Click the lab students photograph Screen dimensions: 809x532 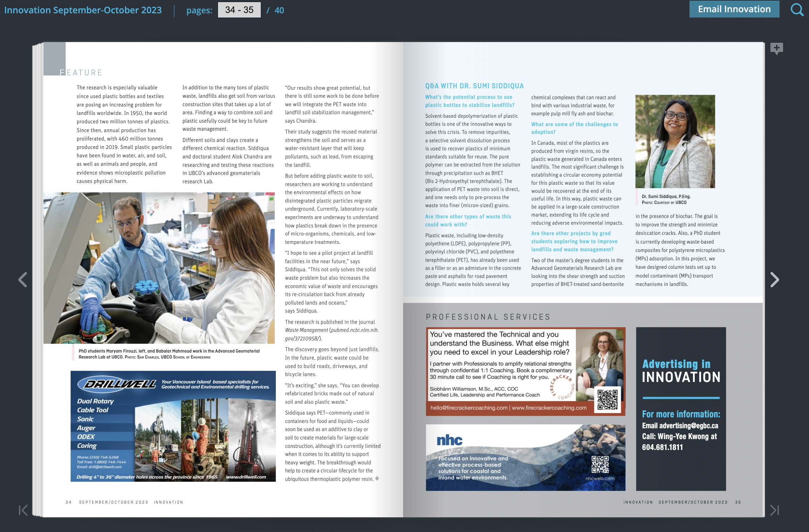(159, 268)
